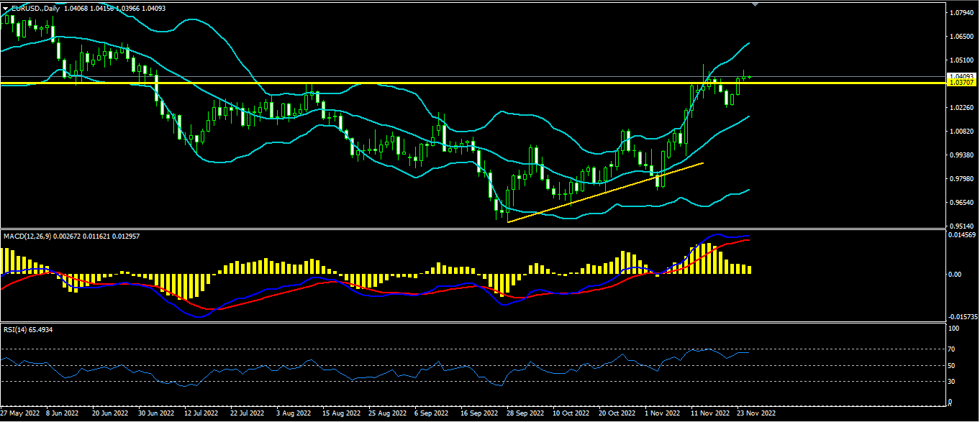Select the yellow horizontal line at 1.03707
The width and height of the screenshot is (980, 422).
[x=432, y=83]
